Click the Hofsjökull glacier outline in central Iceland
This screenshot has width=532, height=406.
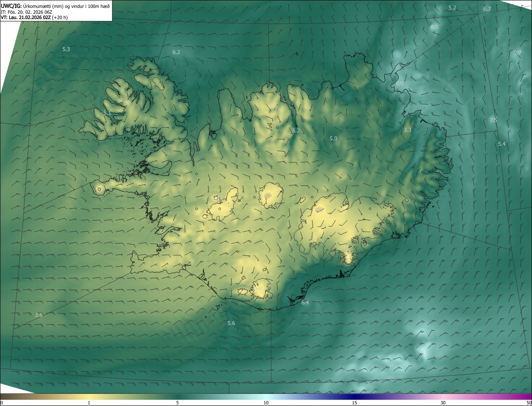pos(271,195)
